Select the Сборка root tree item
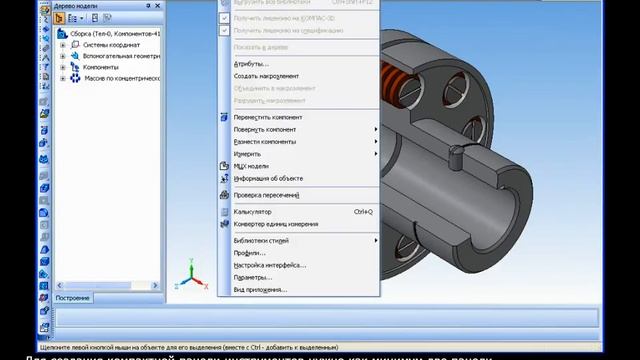640x360 pixels. pyautogui.click(x=115, y=34)
